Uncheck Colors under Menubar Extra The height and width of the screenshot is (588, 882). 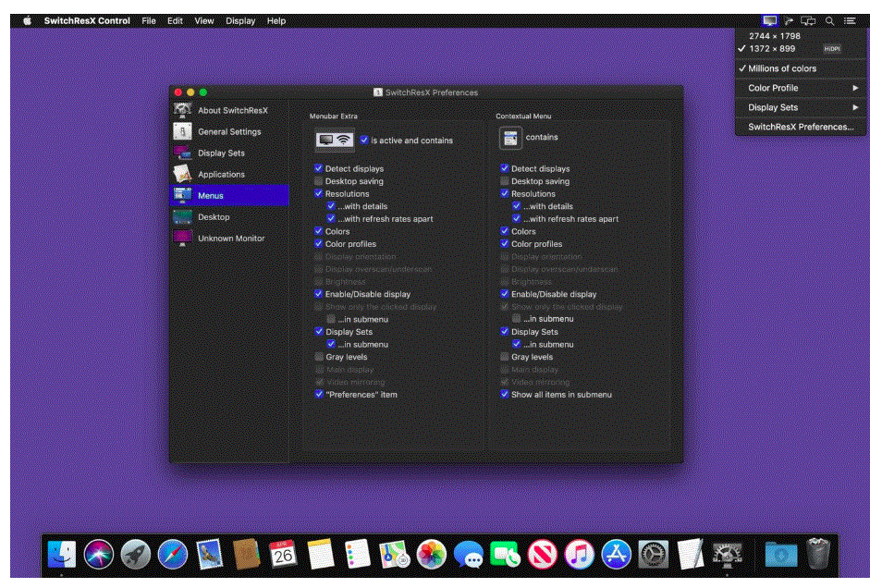318,231
